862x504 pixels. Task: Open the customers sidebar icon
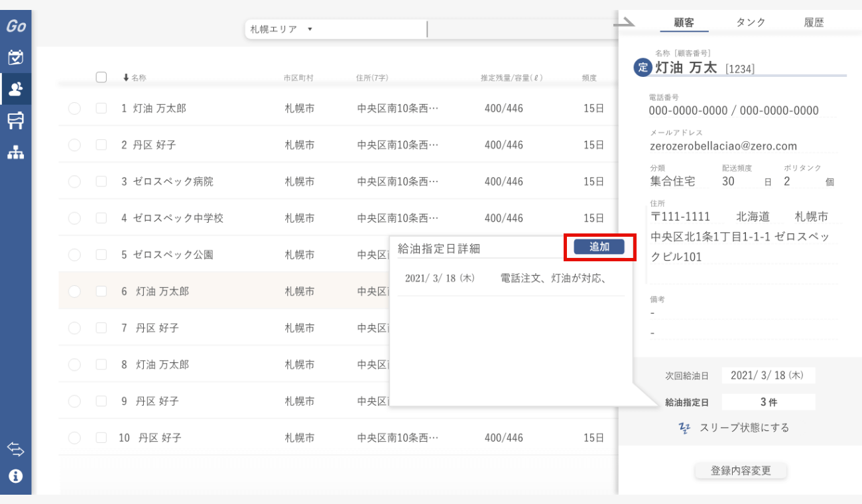15,89
